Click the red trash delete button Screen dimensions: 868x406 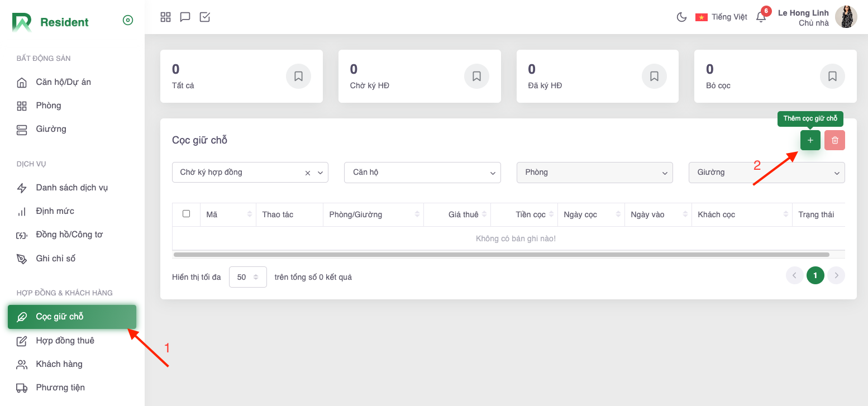pyautogui.click(x=834, y=140)
